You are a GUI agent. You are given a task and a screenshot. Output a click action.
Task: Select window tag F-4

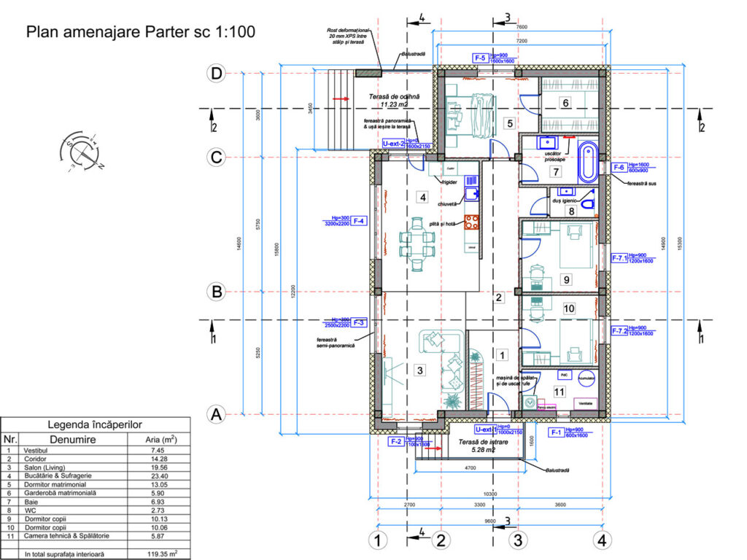[x=359, y=221]
